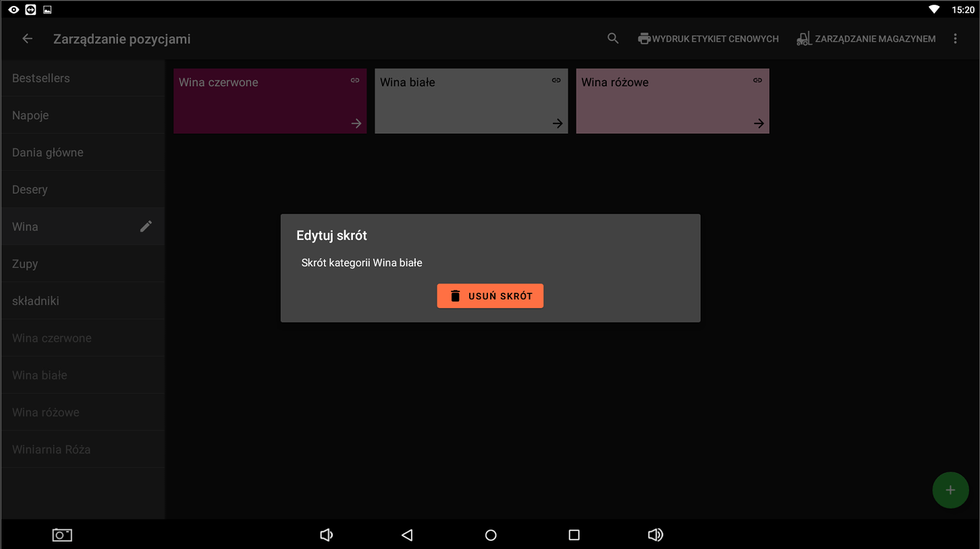Click link icon on Wina różowe tile
Viewport: 980px width, 549px height.
757,80
